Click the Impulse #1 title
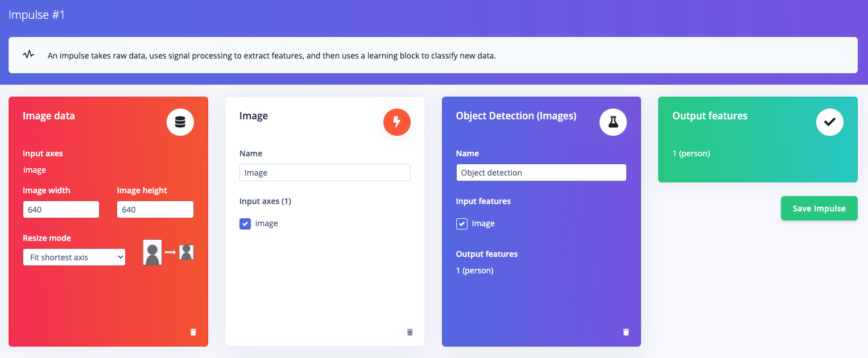Viewport: 868px width, 358px height. pos(37,15)
